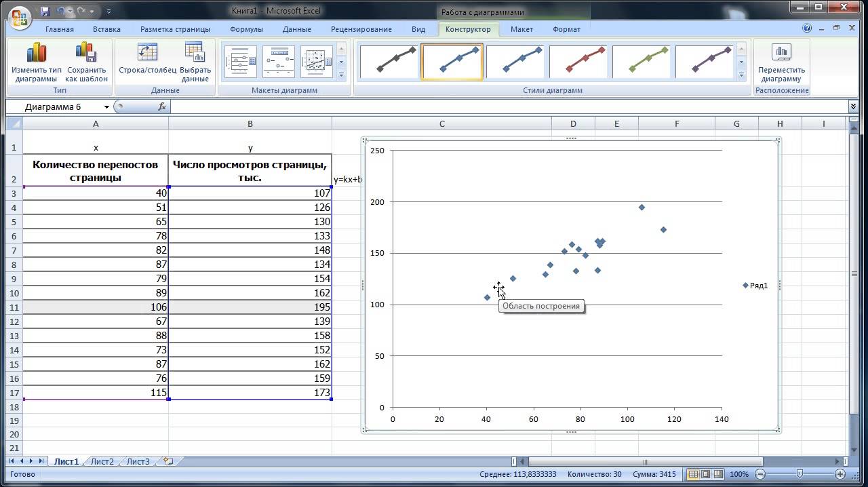Screen dimensions: 868x487
Task: Go to first sheet navigation arrow
Action: [12, 461]
